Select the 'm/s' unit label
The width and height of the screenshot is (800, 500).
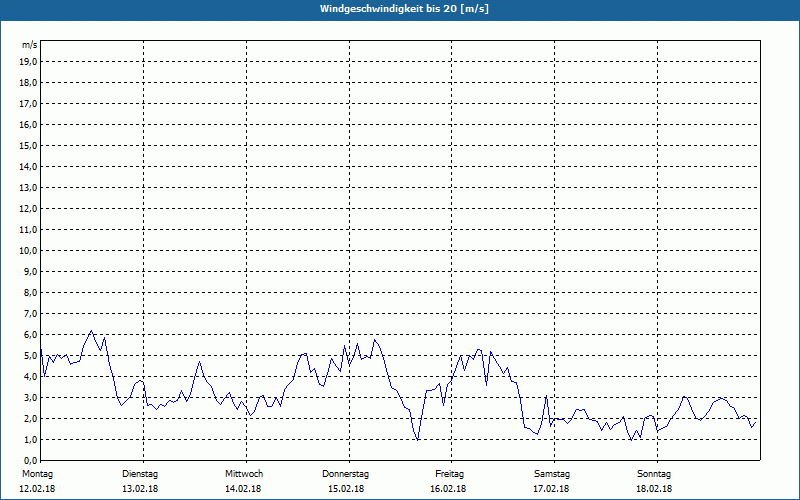(x=30, y=45)
